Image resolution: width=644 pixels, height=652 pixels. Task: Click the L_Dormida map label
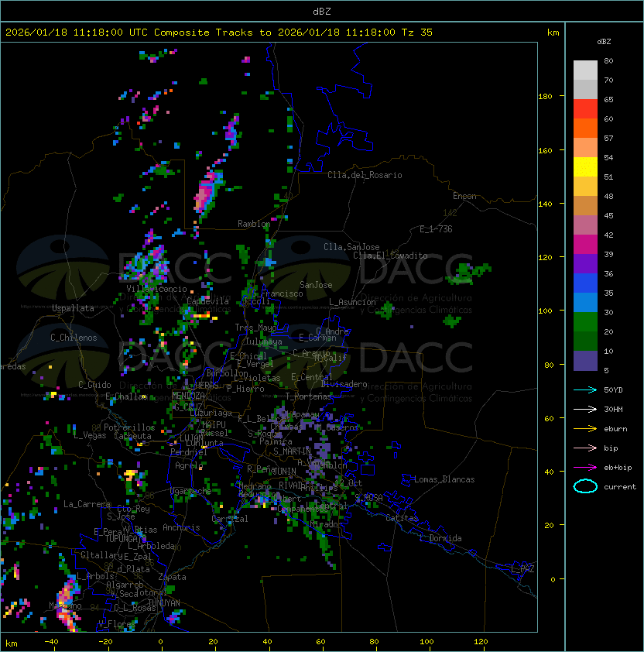click(x=440, y=538)
